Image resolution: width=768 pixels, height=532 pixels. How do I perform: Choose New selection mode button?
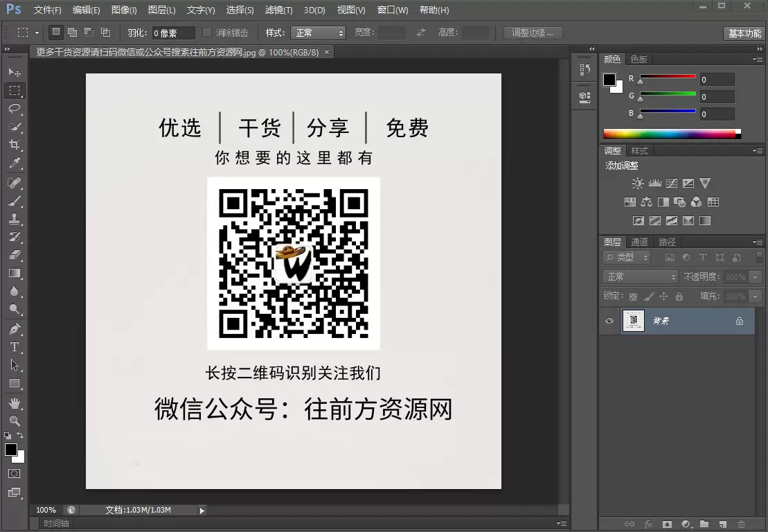(56, 32)
